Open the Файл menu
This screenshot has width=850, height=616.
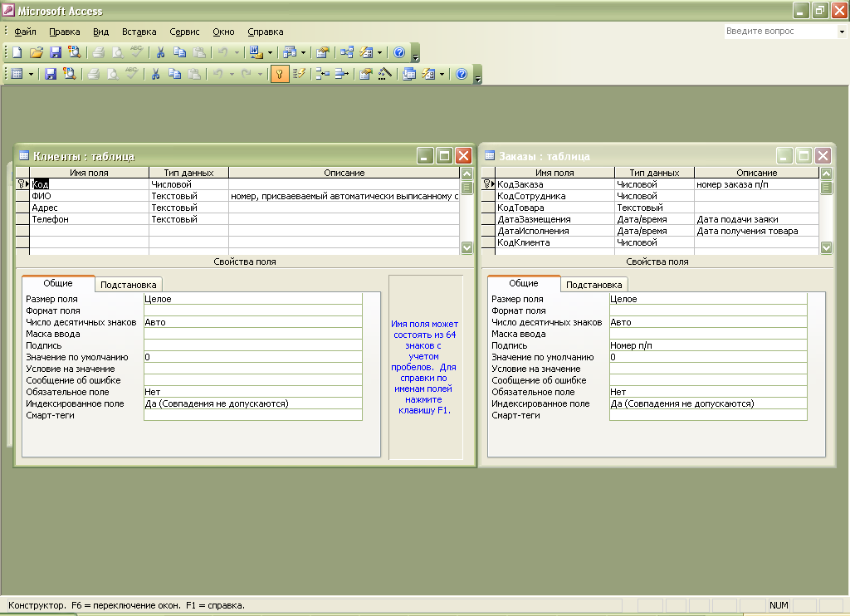(x=25, y=32)
